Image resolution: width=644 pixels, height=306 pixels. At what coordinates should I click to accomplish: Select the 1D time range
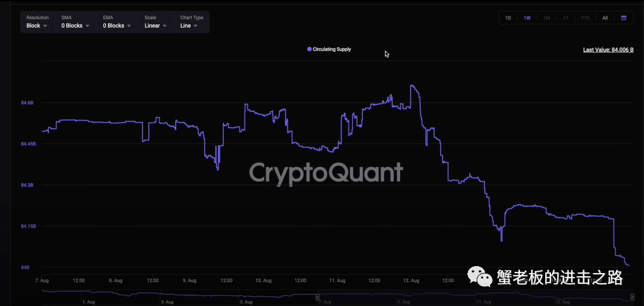click(x=508, y=18)
